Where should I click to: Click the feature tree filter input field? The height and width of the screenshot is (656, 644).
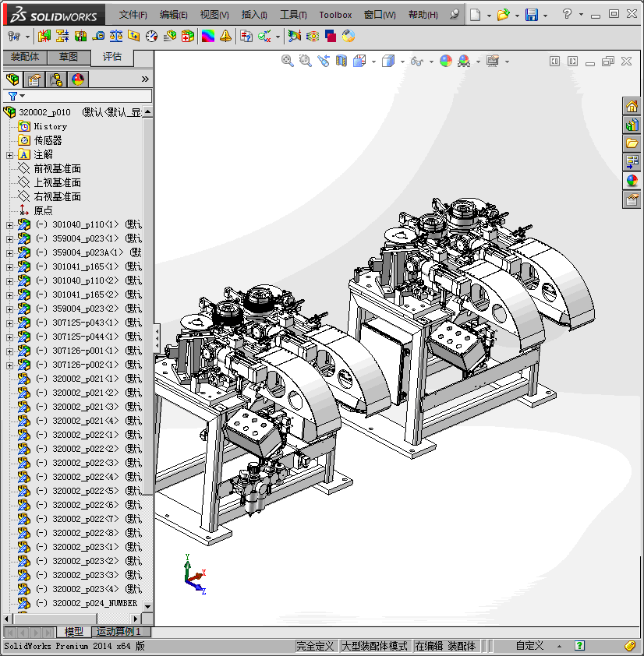(x=84, y=96)
